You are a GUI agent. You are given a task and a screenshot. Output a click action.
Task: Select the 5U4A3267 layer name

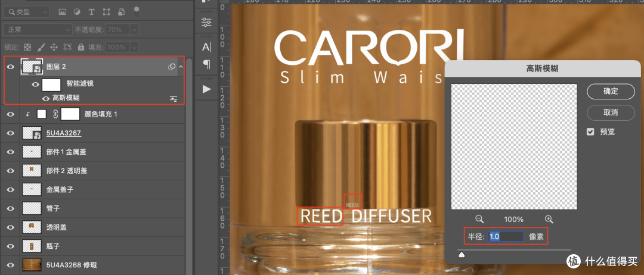64,133
